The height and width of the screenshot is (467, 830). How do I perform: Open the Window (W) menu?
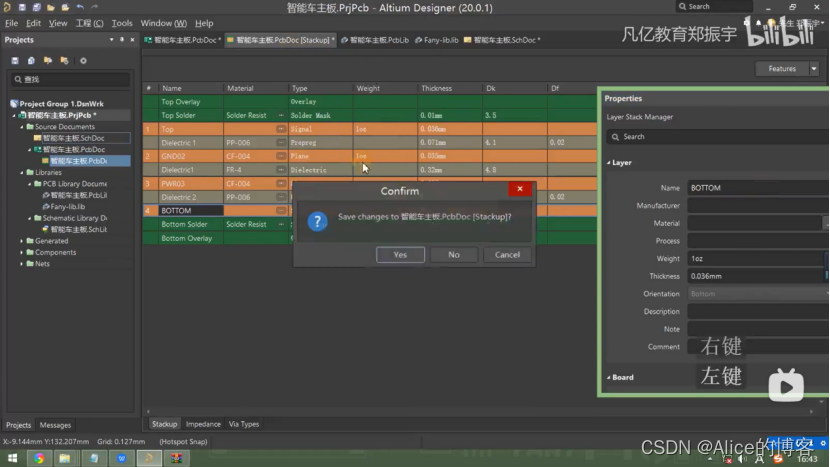pos(164,23)
